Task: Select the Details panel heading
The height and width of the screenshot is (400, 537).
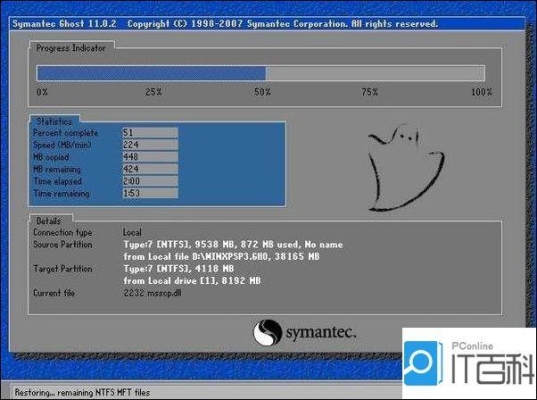Action: pos(48,221)
